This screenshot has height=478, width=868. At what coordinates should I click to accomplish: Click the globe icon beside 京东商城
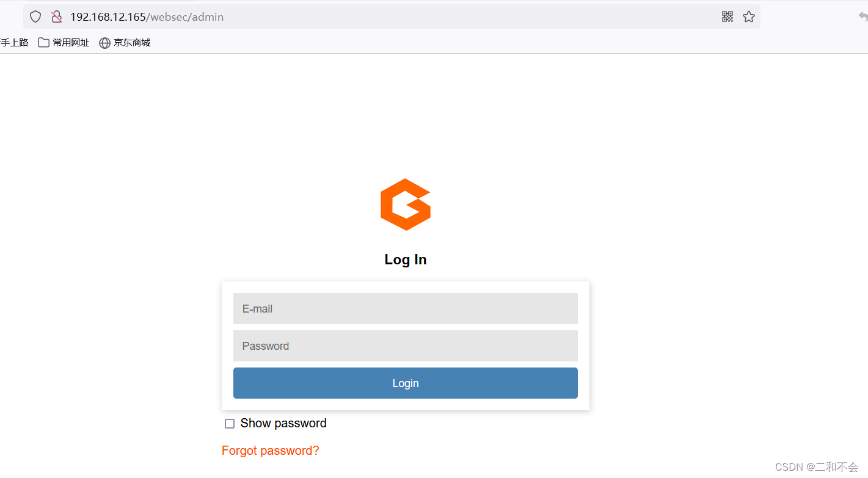[x=104, y=43]
